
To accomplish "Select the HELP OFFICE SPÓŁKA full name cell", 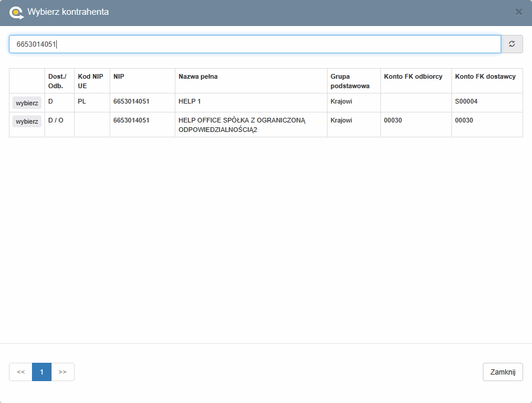I will tap(241, 124).
